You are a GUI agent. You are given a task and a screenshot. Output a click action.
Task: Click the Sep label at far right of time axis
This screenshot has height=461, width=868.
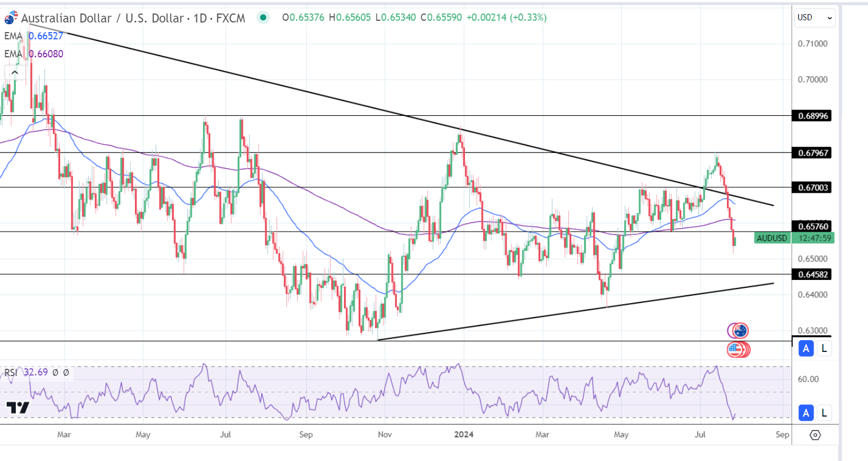click(782, 435)
